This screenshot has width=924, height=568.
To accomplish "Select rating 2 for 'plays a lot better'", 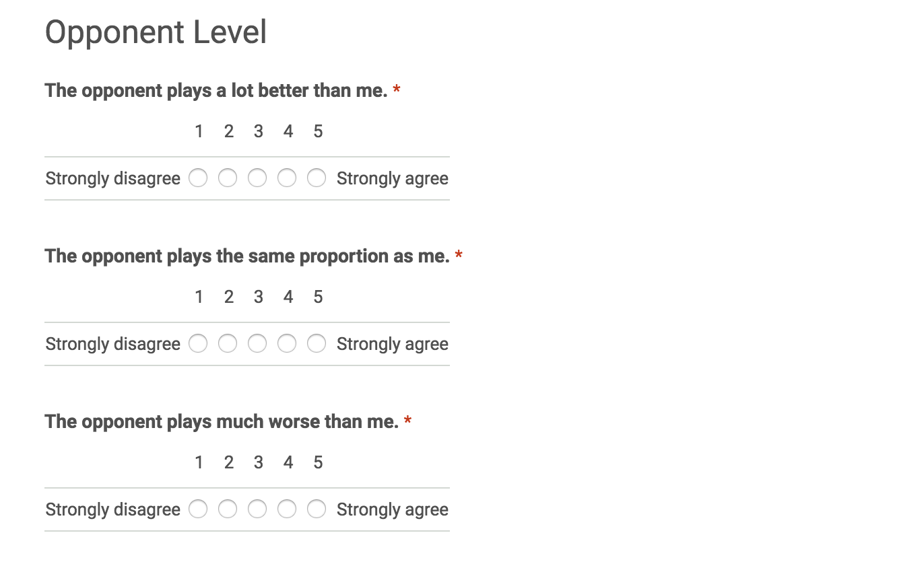I will (228, 178).
